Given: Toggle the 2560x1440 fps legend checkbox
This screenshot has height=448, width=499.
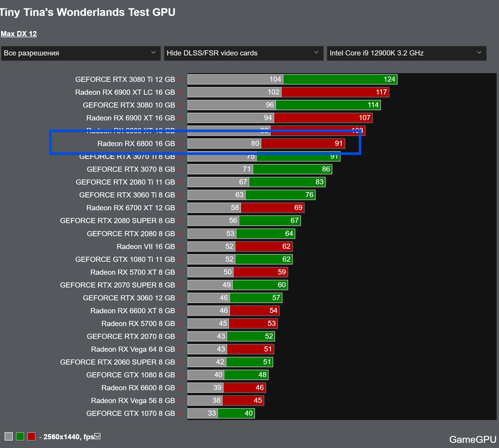Looking at the screenshot, I should [97, 436].
